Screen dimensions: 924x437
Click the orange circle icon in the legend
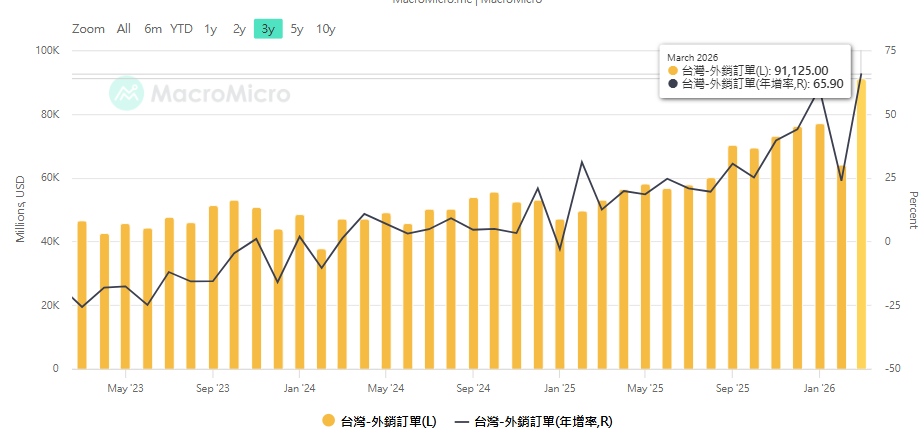pyautogui.click(x=329, y=422)
